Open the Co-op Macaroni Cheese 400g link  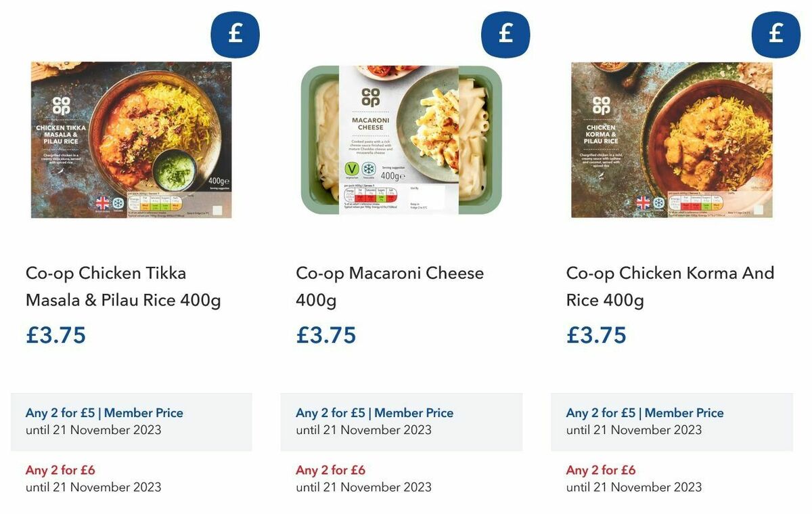tap(389, 286)
